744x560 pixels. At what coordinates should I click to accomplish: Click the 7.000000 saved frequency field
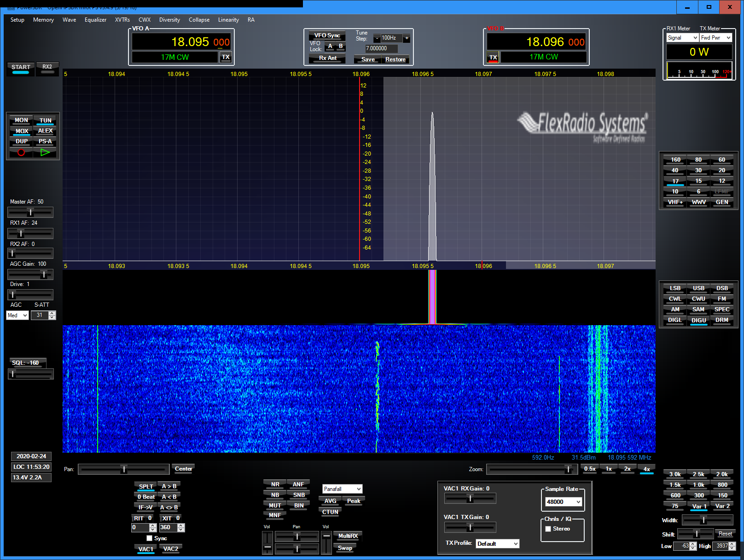click(x=381, y=48)
